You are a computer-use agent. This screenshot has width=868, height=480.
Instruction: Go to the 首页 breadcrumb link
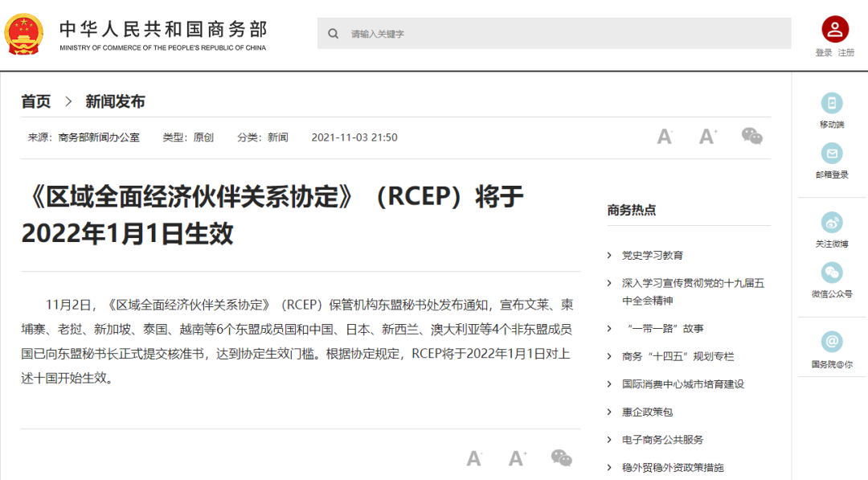tap(36, 101)
